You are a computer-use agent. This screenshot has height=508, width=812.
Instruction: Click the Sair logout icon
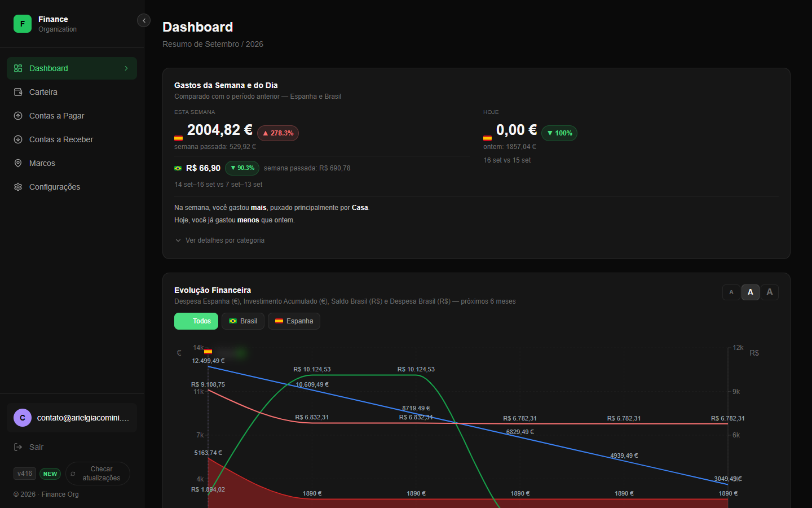[x=18, y=447]
